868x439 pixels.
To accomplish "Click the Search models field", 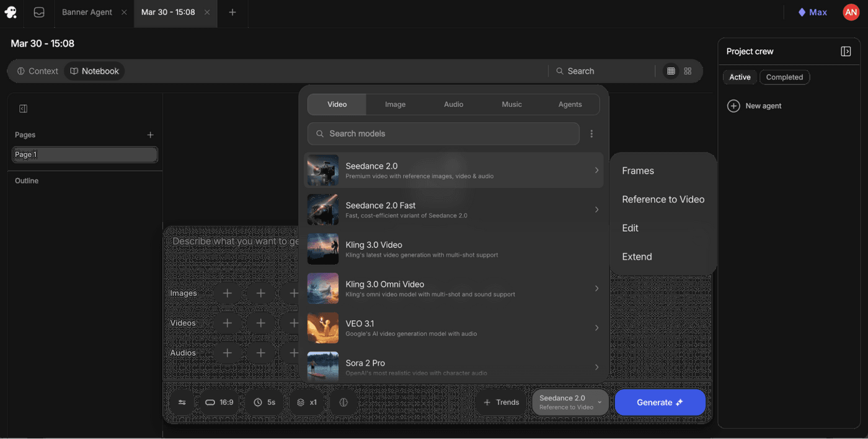I will point(443,134).
